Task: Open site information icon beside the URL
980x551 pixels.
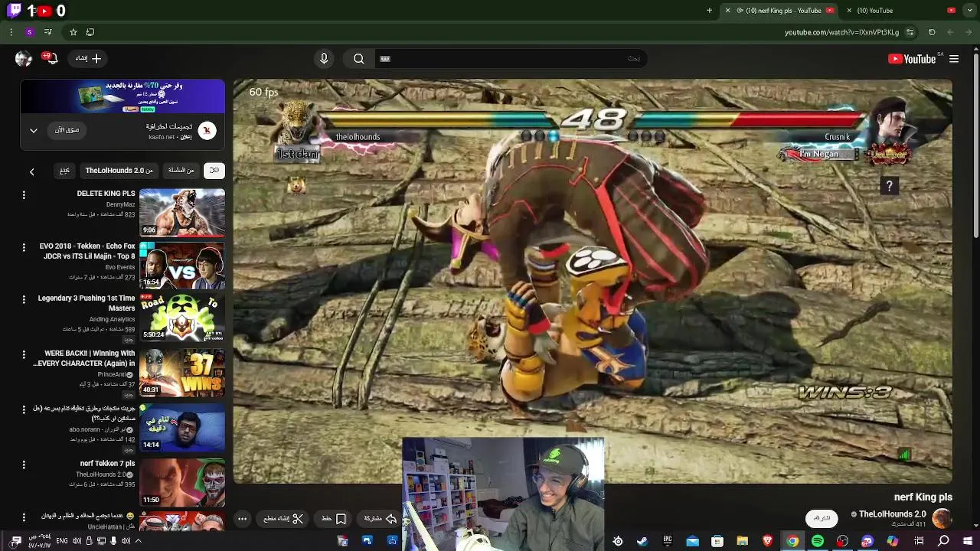Action: click(x=910, y=32)
